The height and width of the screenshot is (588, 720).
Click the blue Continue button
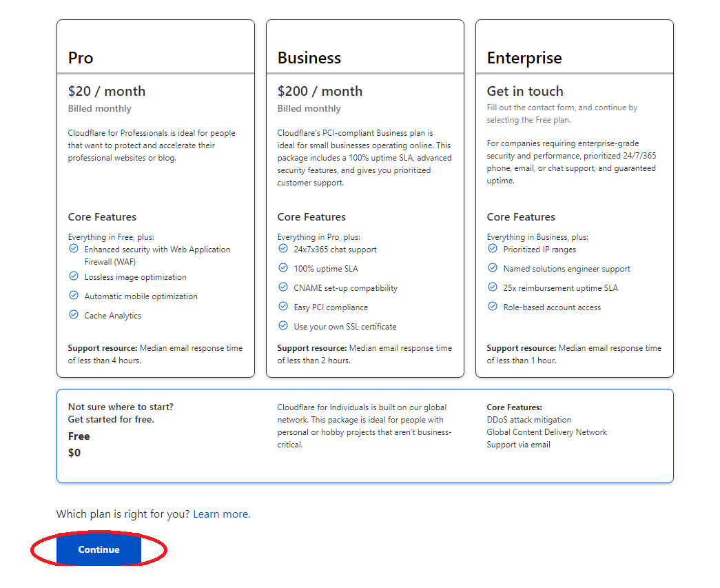coord(99,549)
